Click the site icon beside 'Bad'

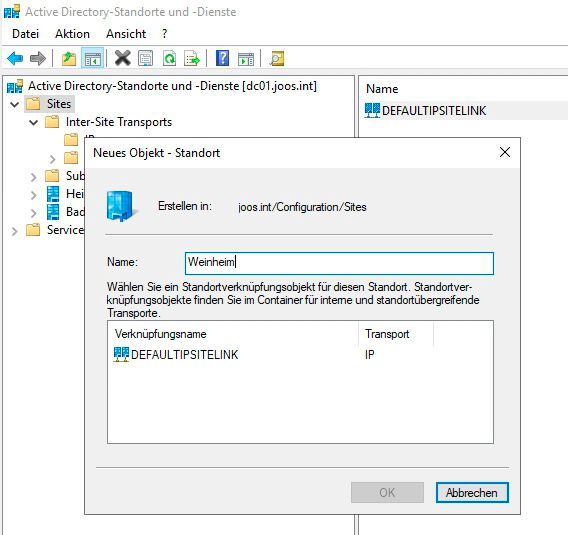(x=53, y=212)
